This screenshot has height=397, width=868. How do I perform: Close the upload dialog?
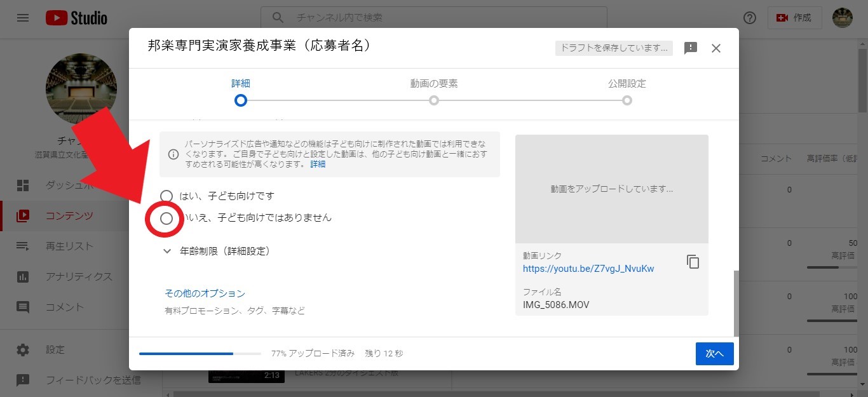[x=716, y=48]
